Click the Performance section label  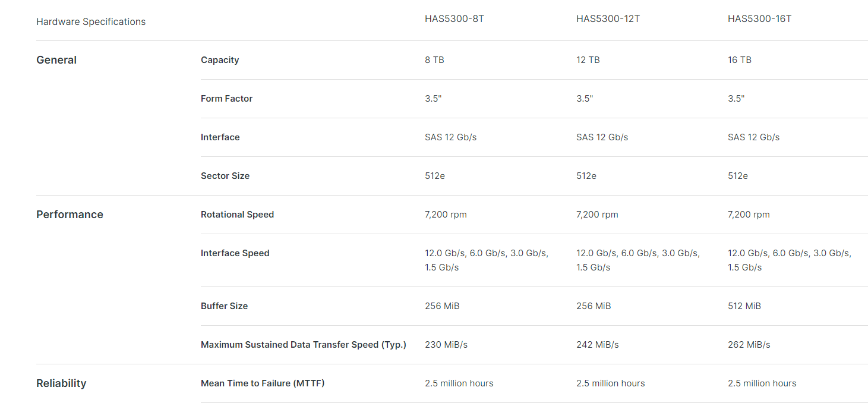[x=70, y=215]
